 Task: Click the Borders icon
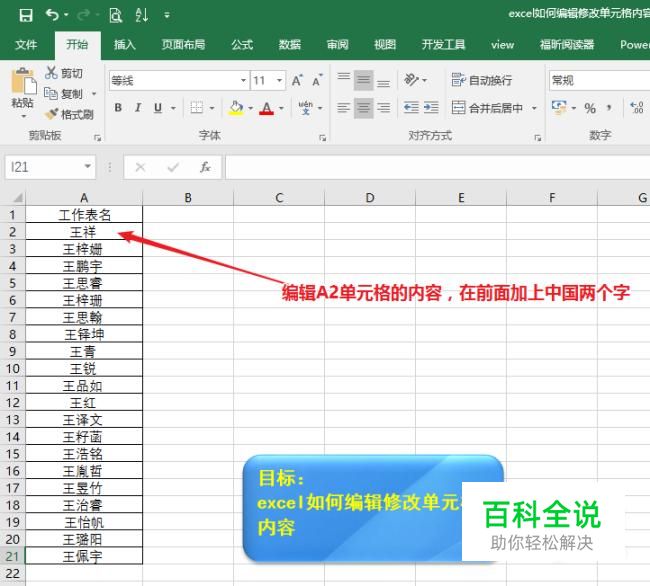click(196, 108)
